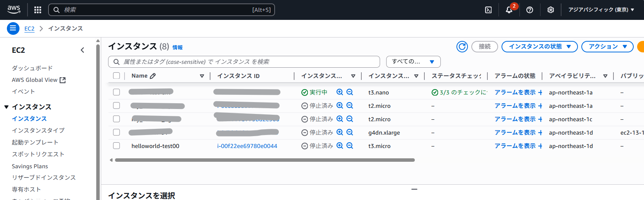Zoom-out filter on g4dn.xlarge row state
The height and width of the screenshot is (200, 644).
350,132
